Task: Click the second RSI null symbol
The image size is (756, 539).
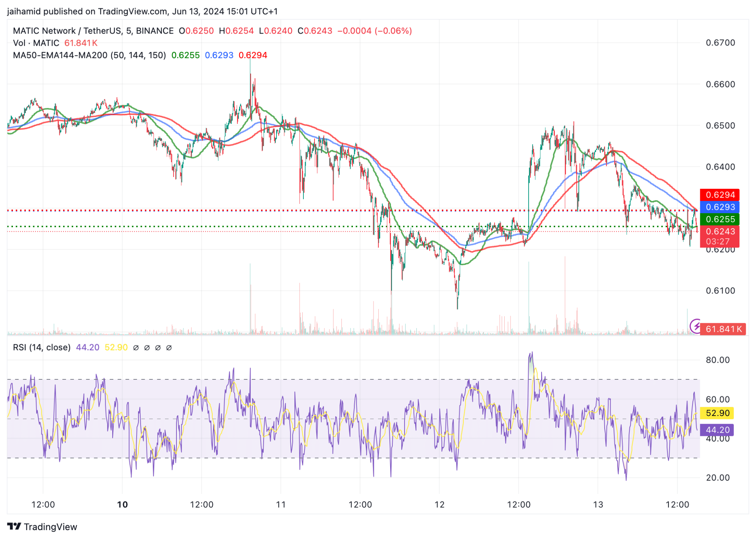Action: pyautogui.click(x=147, y=348)
